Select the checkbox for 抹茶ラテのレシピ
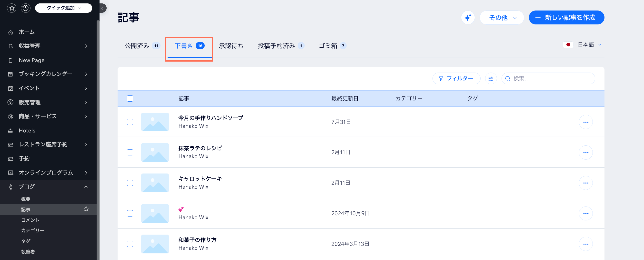Image resolution: width=644 pixels, height=260 pixels. tap(130, 152)
